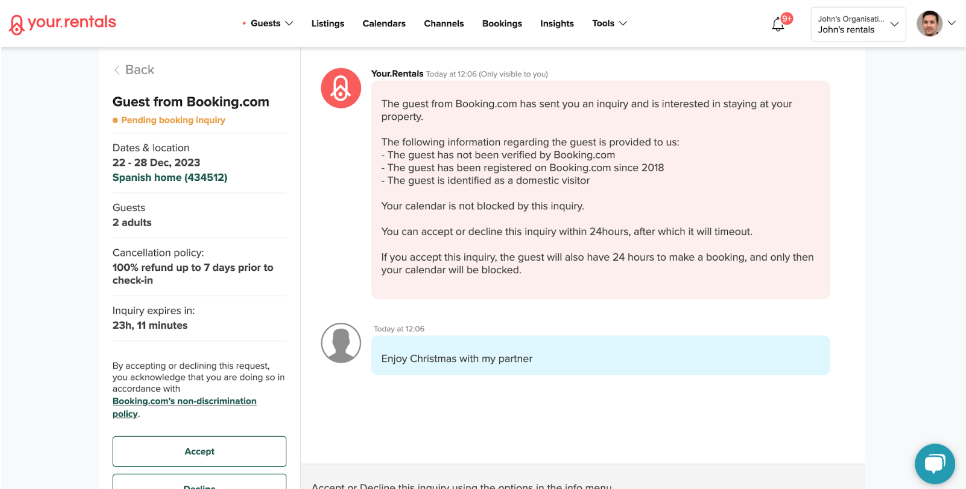Go to the Listings page
The width and height of the screenshot is (966, 489).
click(327, 24)
